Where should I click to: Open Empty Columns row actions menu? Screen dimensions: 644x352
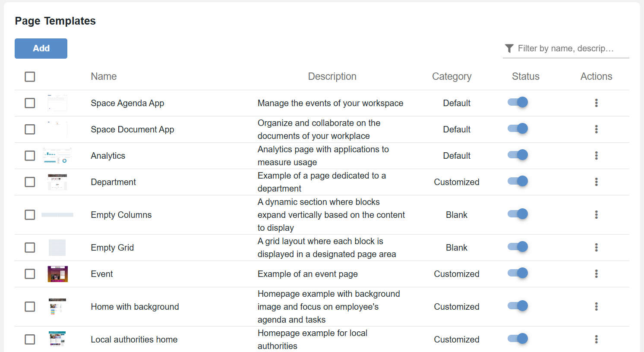[596, 214]
